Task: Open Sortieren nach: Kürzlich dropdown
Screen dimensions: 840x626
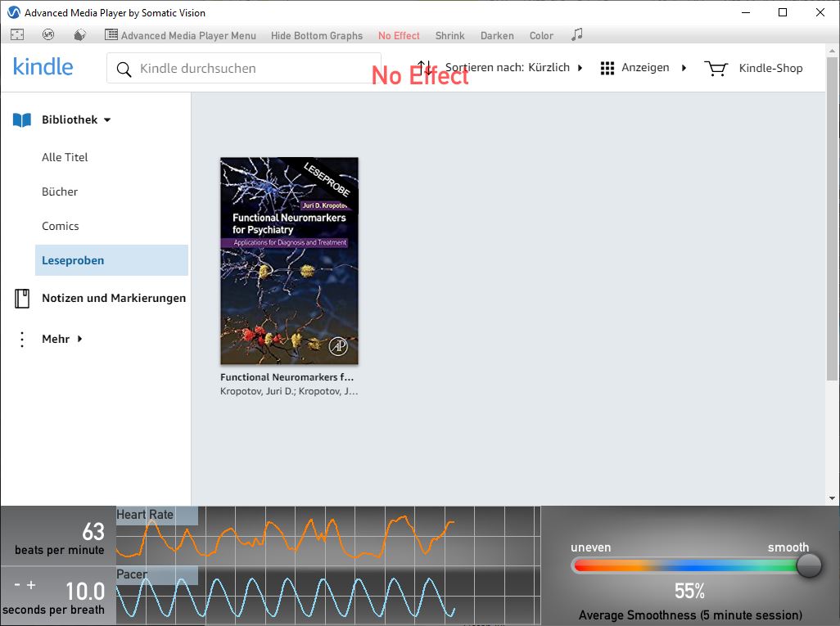Action: point(513,67)
